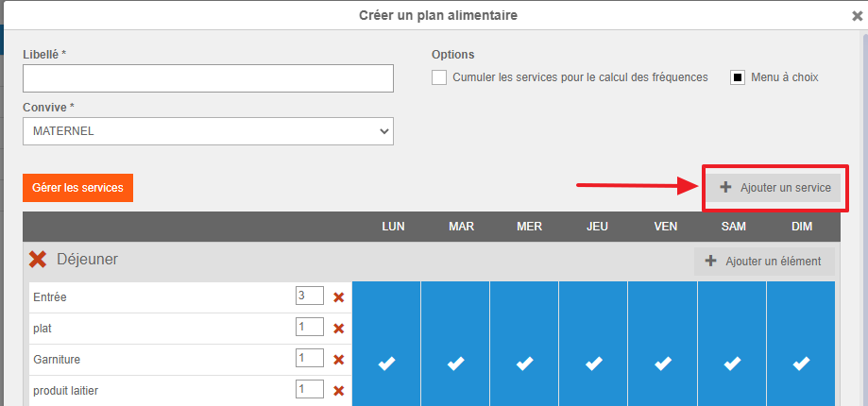Toggle the Sunday (DIM) checkmark cell

coord(801,364)
